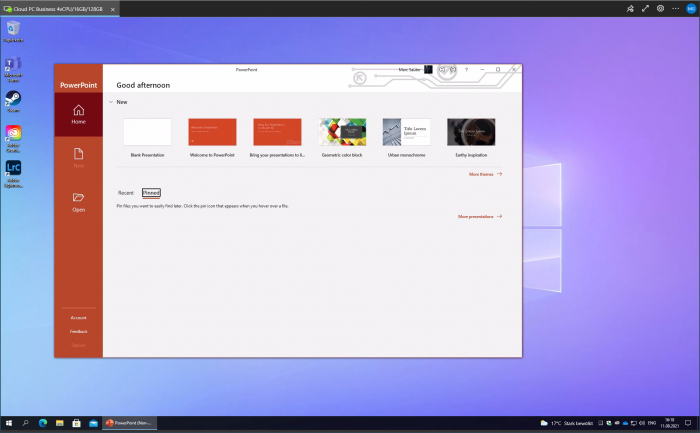700x433 pixels.
Task: Switch to the Pinned tab
Action: 151,193
